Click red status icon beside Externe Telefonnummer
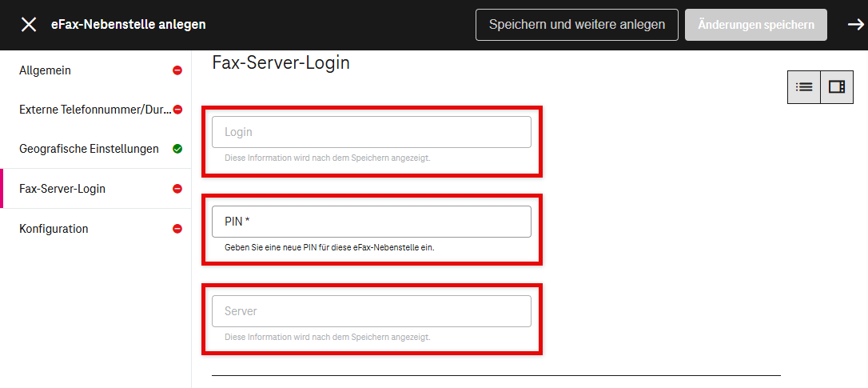 (177, 110)
